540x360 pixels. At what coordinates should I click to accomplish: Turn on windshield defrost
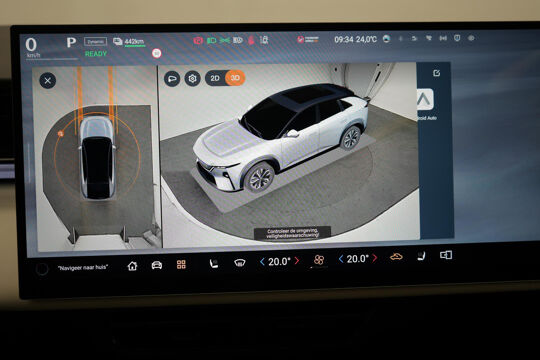[x=240, y=263]
